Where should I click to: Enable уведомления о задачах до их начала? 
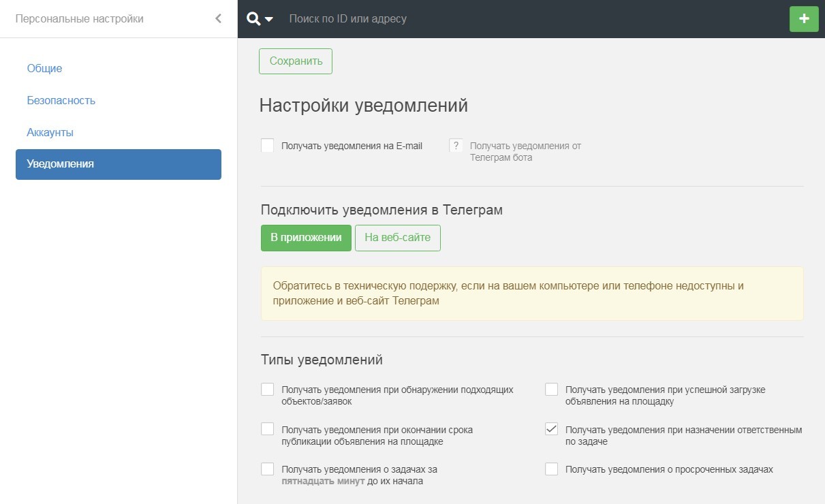267,469
